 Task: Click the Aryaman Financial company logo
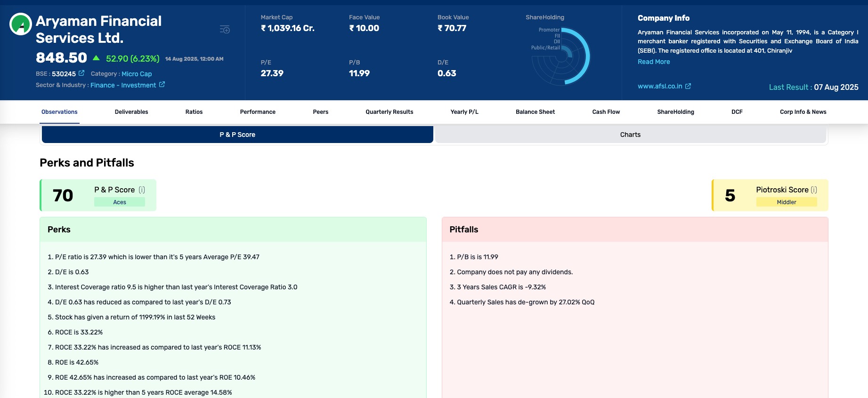(x=21, y=24)
